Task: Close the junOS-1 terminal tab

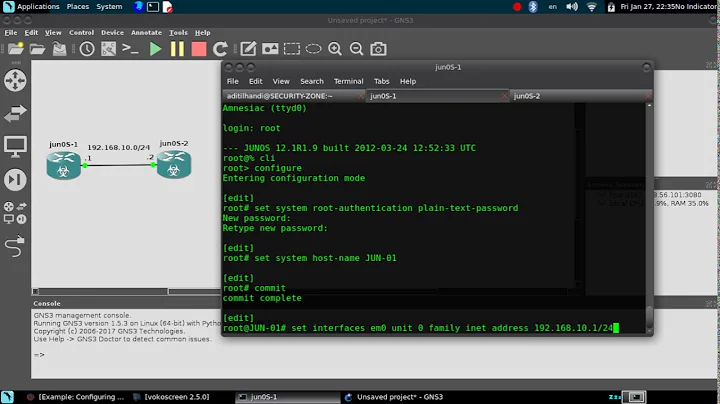Action: 504,96
